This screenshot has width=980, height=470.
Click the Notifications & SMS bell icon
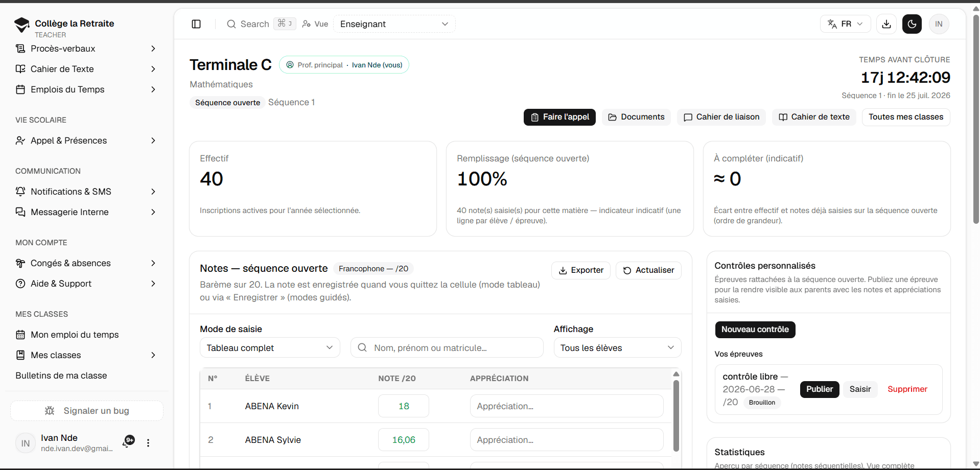click(x=20, y=192)
